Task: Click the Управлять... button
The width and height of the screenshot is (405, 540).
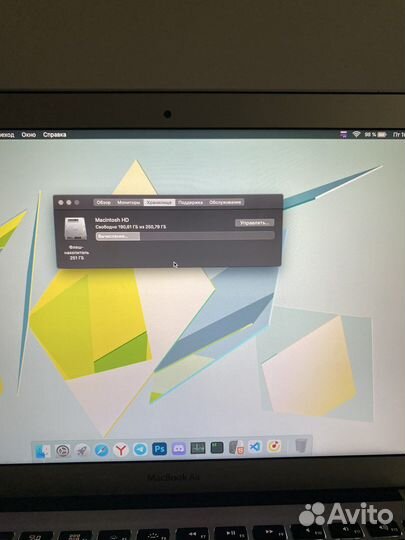Action: pyautogui.click(x=255, y=223)
